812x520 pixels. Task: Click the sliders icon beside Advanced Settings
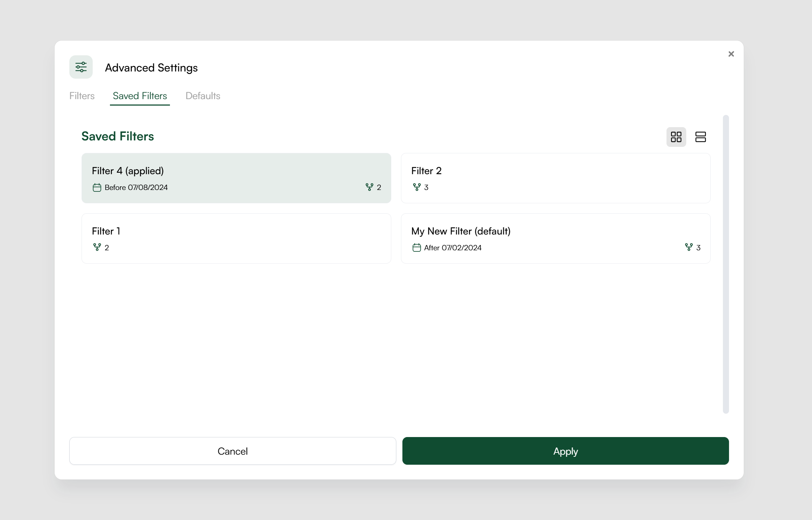(x=81, y=67)
